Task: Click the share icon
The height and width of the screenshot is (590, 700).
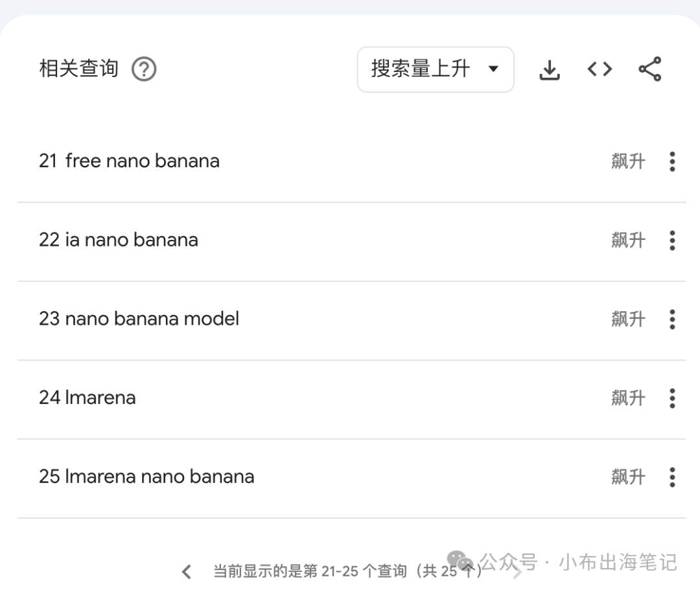Action: (649, 69)
